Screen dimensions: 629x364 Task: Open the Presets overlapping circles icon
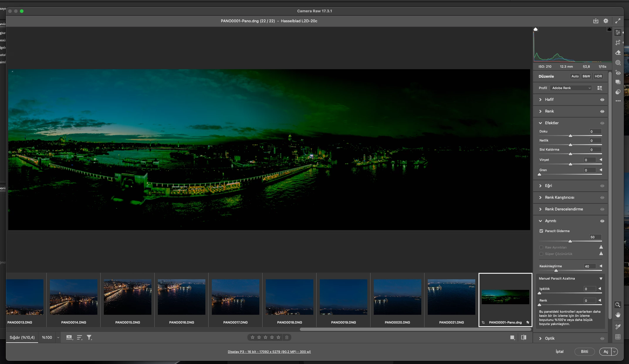click(x=618, y=92)
